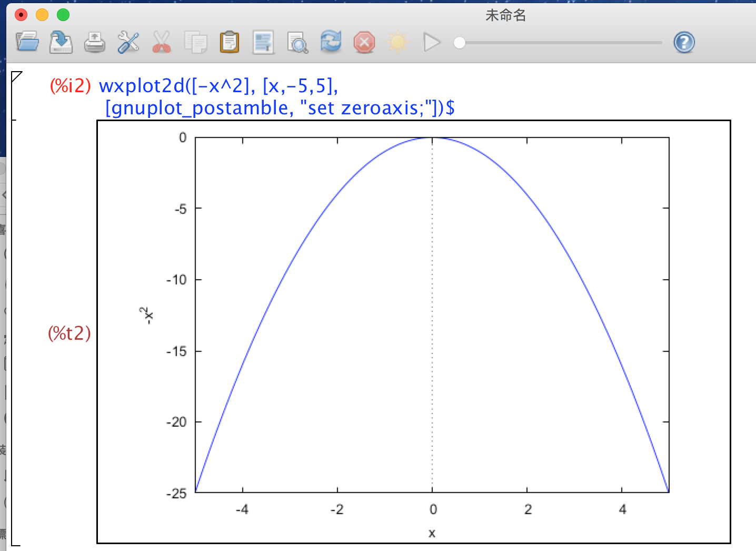This screenshot has height=551, width=756.
Task: Start animation with the play button
Action: tap(432, 42)
